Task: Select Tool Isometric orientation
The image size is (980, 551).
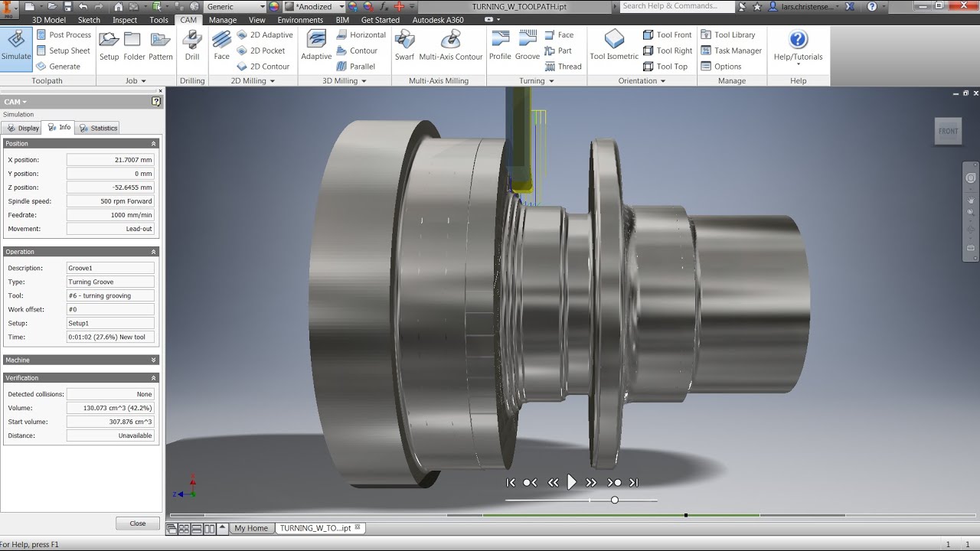Action: pyautogui.click(x=614, y=46)
